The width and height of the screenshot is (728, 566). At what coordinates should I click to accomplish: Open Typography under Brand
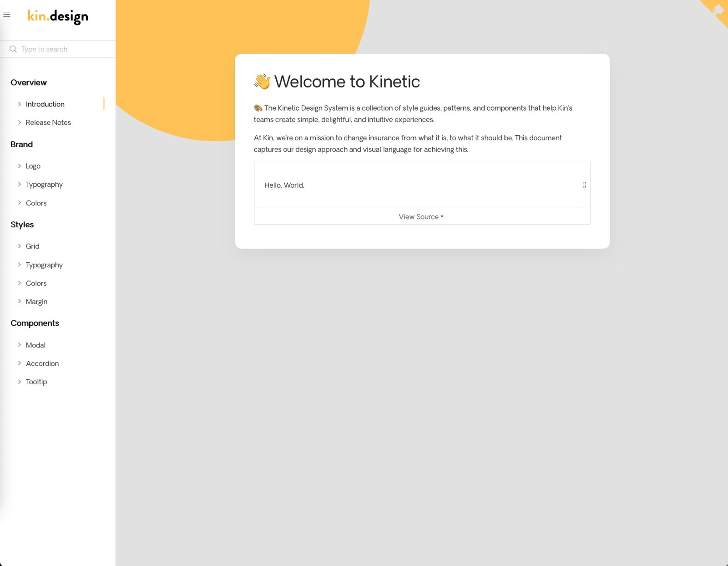(x=44, y=184)
